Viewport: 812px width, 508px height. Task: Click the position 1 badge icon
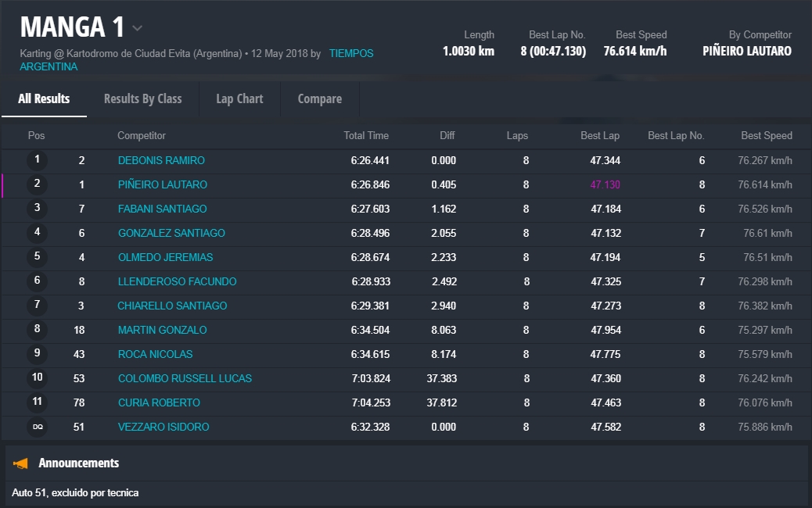[x=37, y=160]
